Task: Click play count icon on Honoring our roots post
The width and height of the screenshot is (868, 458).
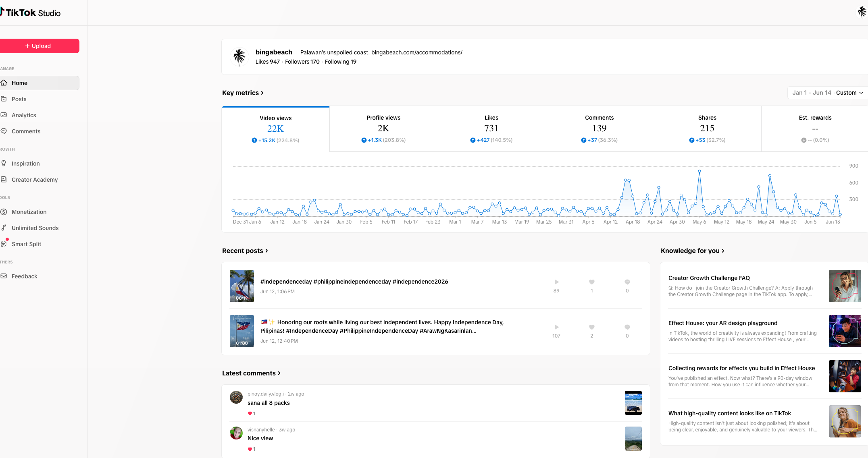Action: click(x=556, y=327)
